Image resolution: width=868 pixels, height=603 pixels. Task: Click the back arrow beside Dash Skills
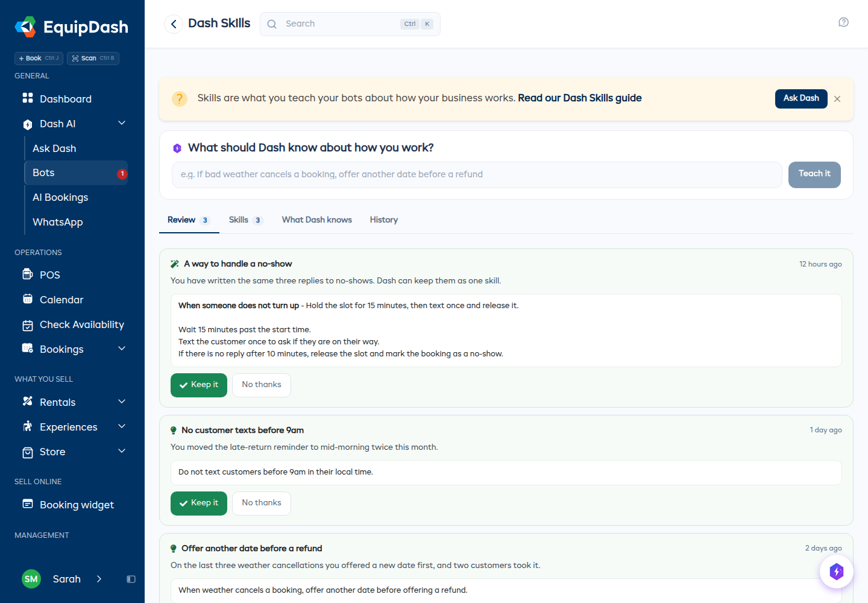point(174,24)
